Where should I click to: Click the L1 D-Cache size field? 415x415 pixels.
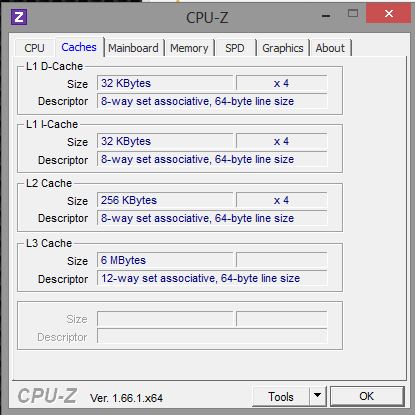click(x=165, y=83)
